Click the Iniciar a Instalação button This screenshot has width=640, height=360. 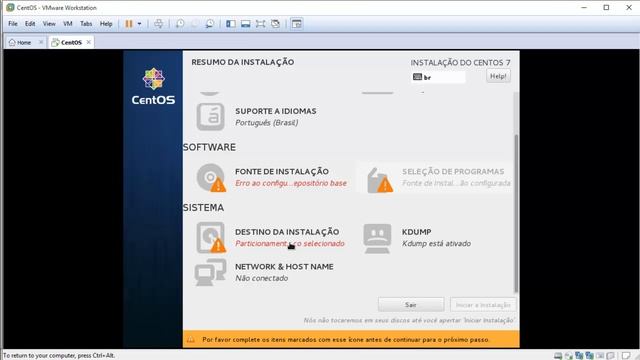(x=483, y=304)
